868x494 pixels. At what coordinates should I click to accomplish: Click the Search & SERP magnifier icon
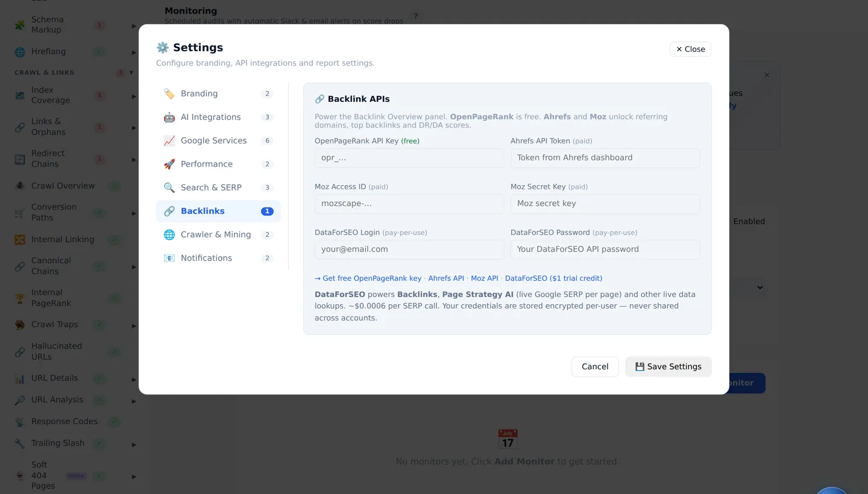[169, 187]
